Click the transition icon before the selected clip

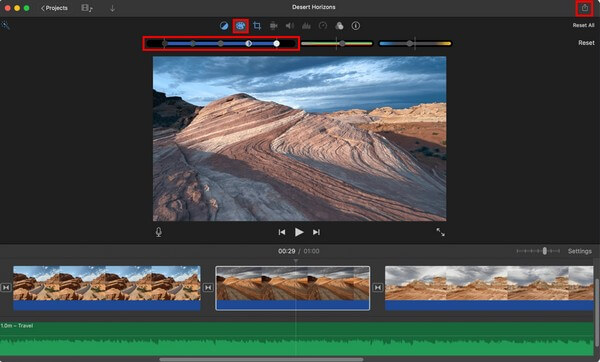click(x=208, y=287)
